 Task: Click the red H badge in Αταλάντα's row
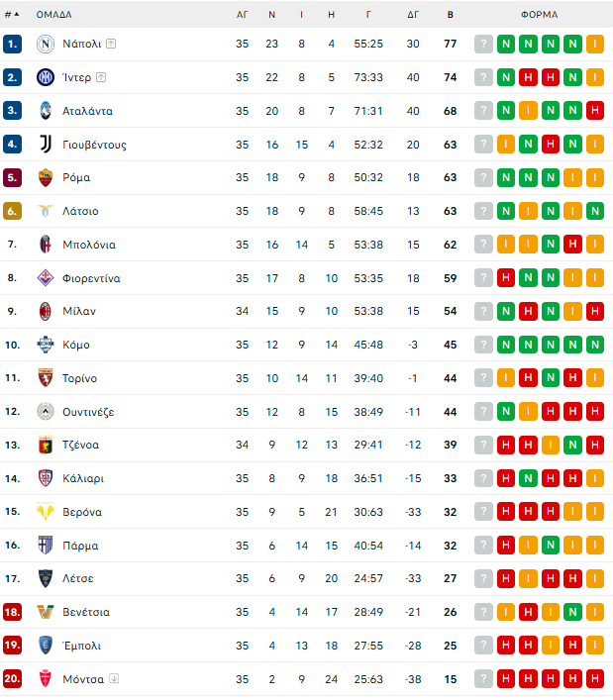point(595,111)
